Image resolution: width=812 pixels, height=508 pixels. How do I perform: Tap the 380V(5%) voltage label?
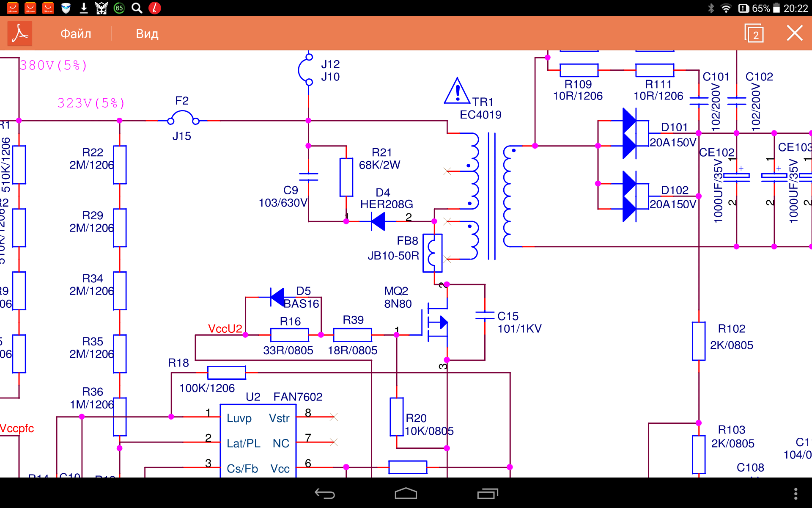click(54, 65)
